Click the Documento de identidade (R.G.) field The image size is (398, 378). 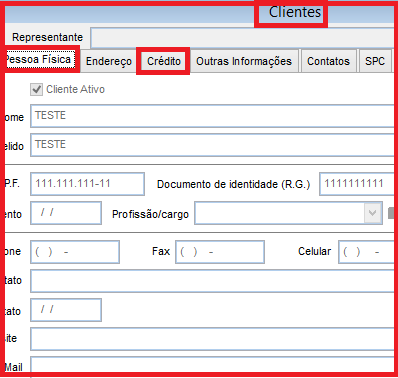[357, 184]
